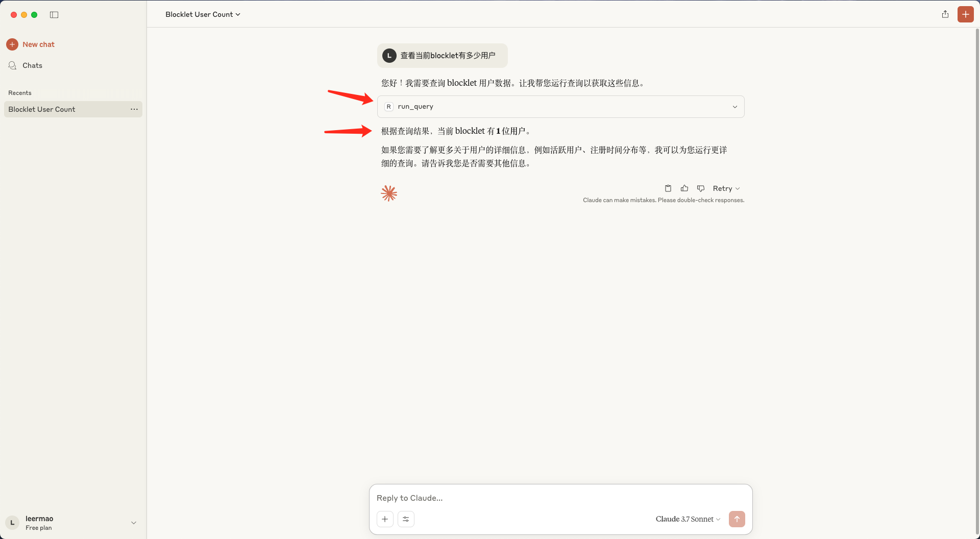Open leermao account menu
This screenshot has height=539, width=980.
(71, 523)
